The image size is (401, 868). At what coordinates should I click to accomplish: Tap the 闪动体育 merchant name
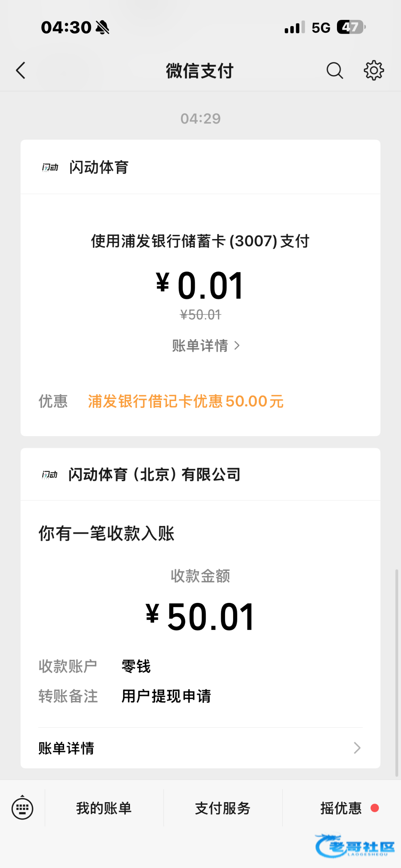pyautogui.click(x=99, y=167)
